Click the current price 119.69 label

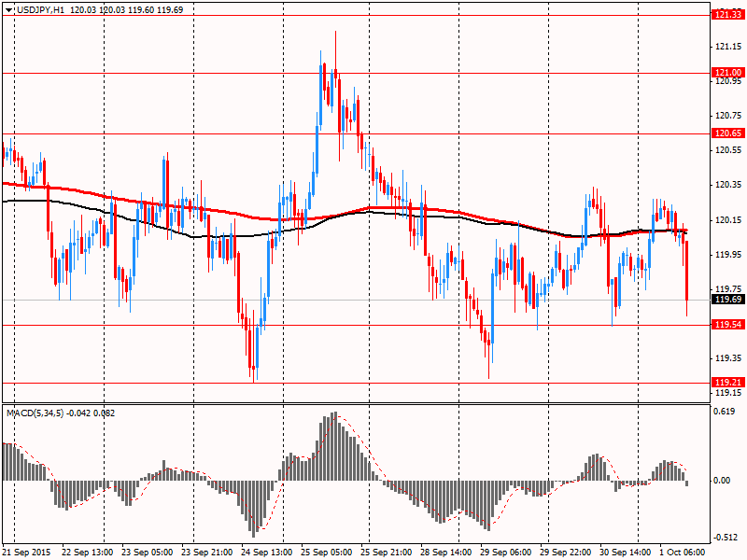coord(728,300)
